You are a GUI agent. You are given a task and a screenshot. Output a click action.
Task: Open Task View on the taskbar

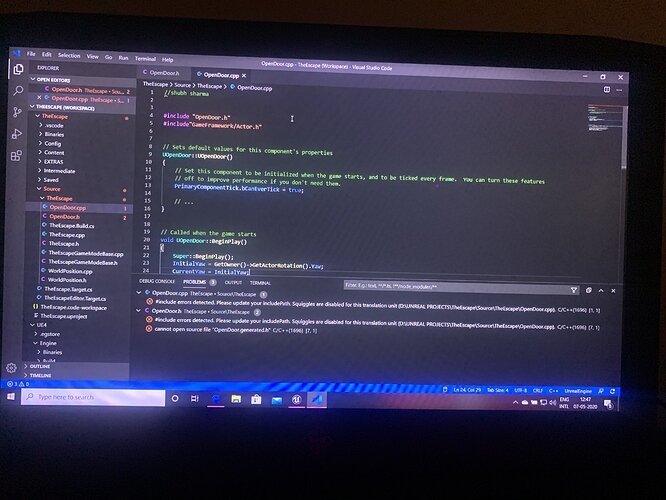coord(195,398)
